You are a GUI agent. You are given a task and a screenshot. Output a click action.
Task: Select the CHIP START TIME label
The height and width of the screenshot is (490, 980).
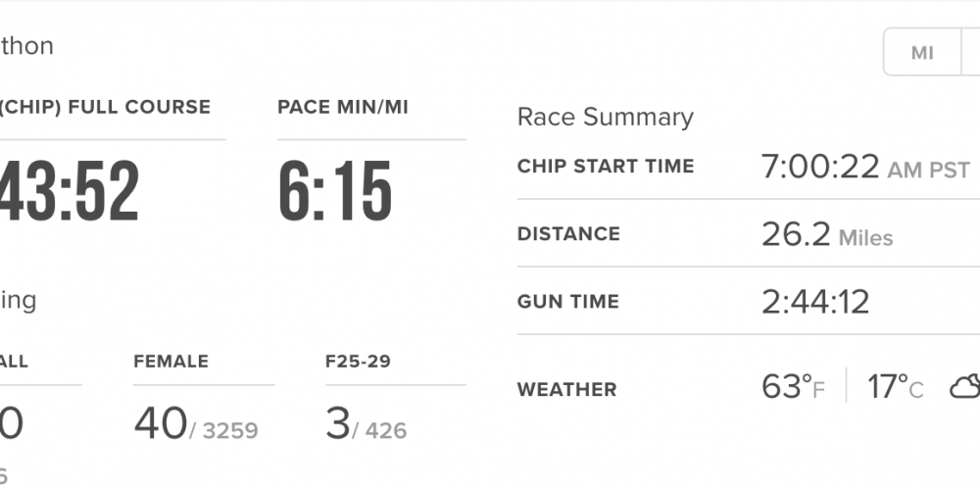[x=606, y=167]
